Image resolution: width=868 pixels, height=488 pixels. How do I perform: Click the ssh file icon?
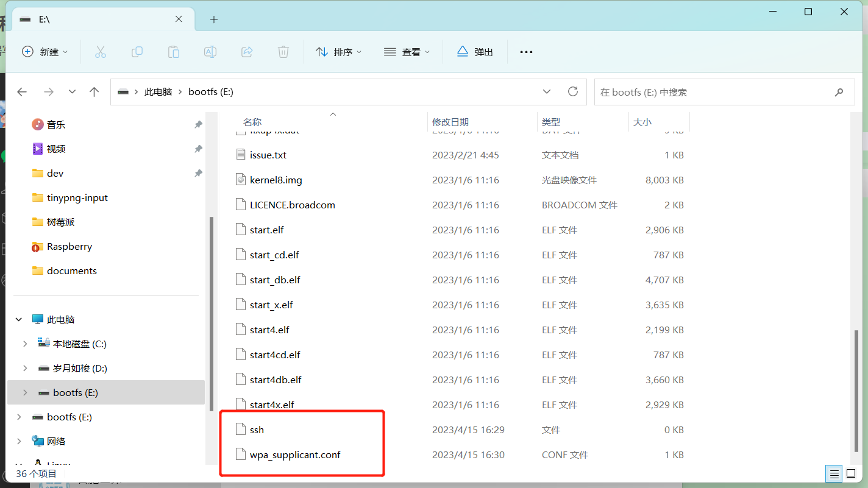point(240,430)
